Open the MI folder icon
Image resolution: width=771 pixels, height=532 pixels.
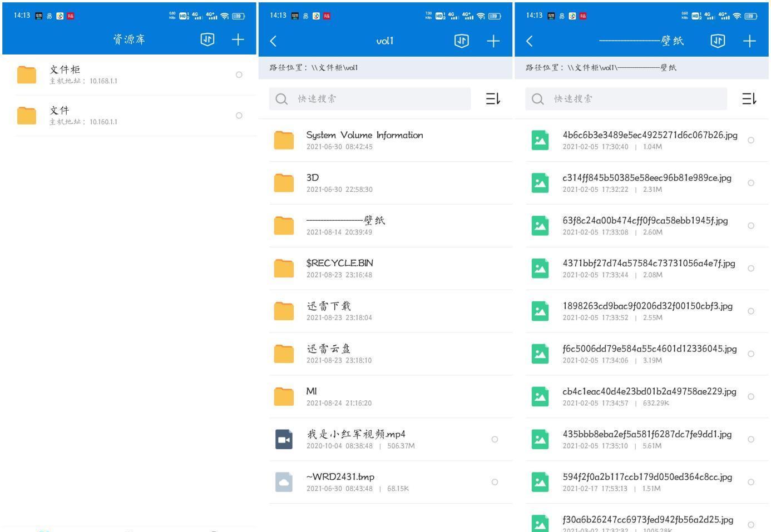click(284, 396)
